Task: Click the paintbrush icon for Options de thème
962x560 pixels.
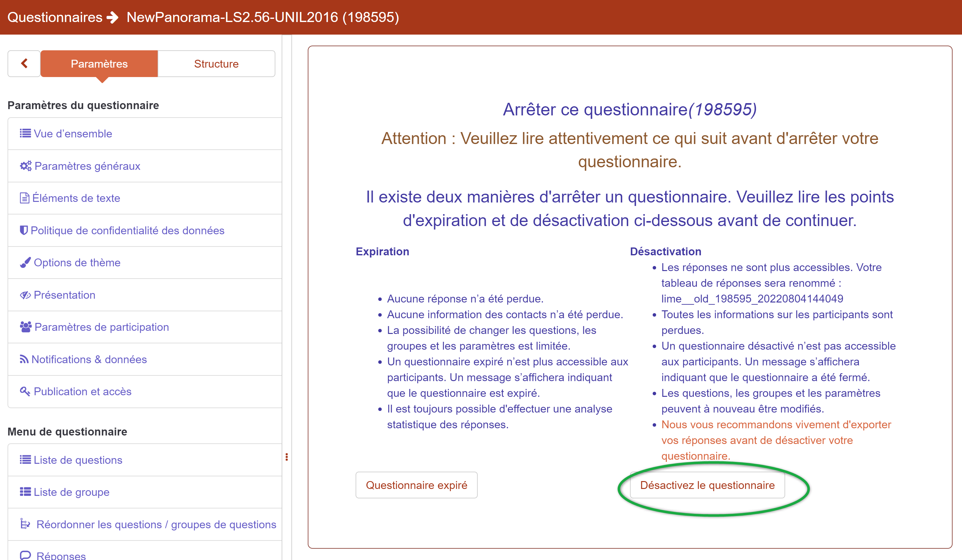Action: (25, 263)
